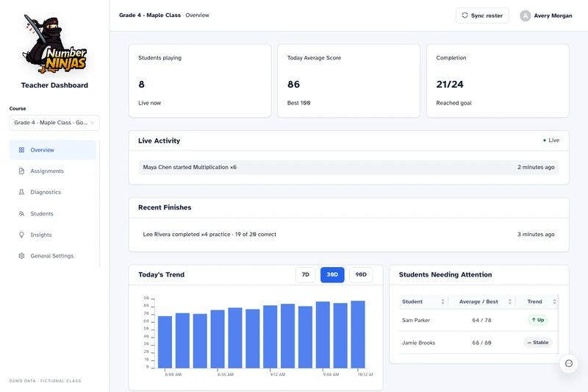
Task: Click the Grade 4 - Maple Class breadcrumb
Action: point(150,15)
